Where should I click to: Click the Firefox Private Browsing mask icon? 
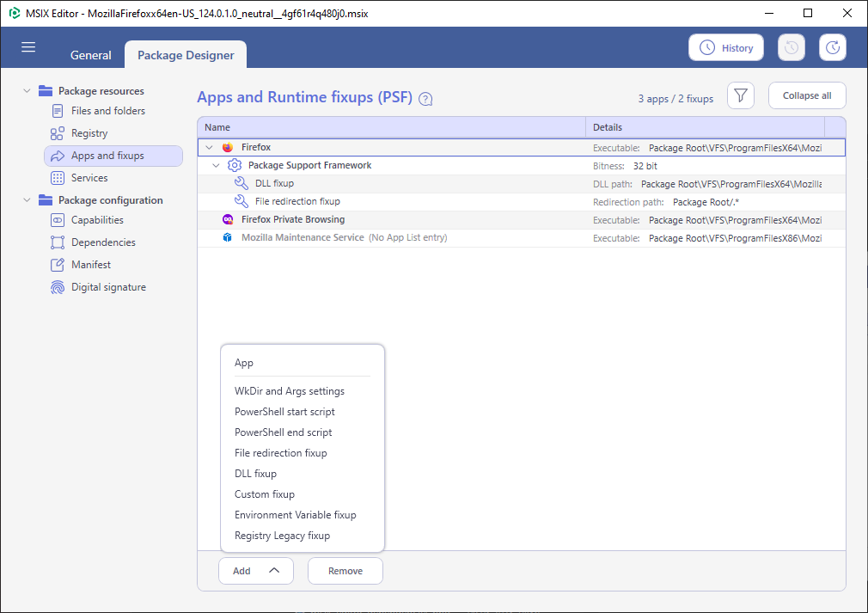[x=228, y=220]
